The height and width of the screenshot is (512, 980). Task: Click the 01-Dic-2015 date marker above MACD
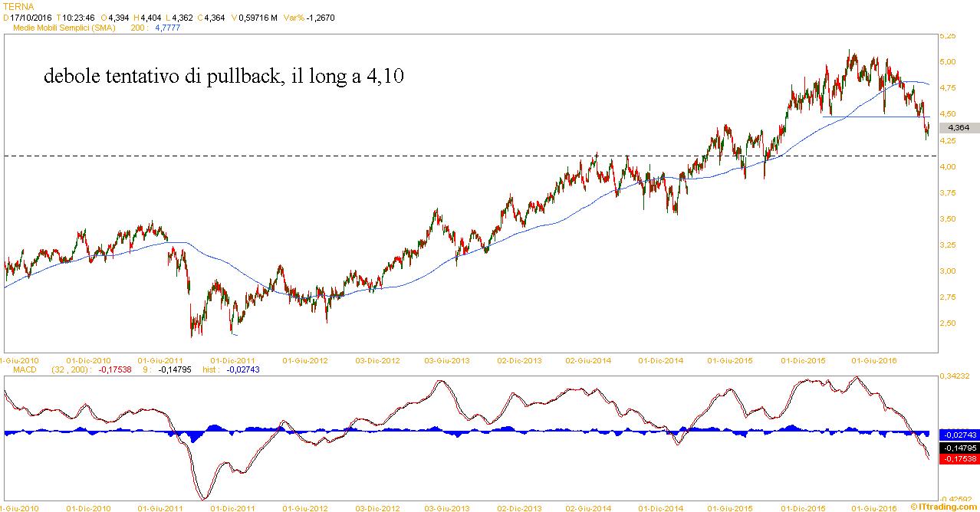tap(803, 359)
